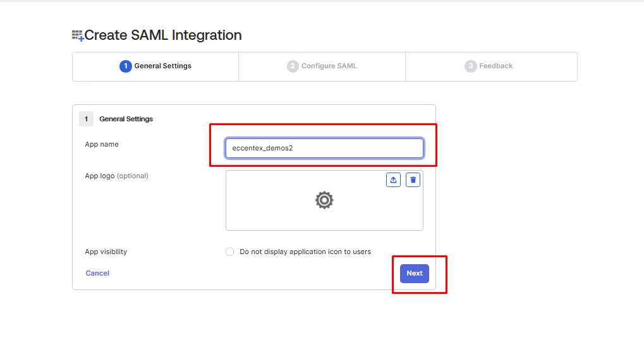Click the upload logo icon
Viewport: 644px width, 359px height.
[393, 180]
